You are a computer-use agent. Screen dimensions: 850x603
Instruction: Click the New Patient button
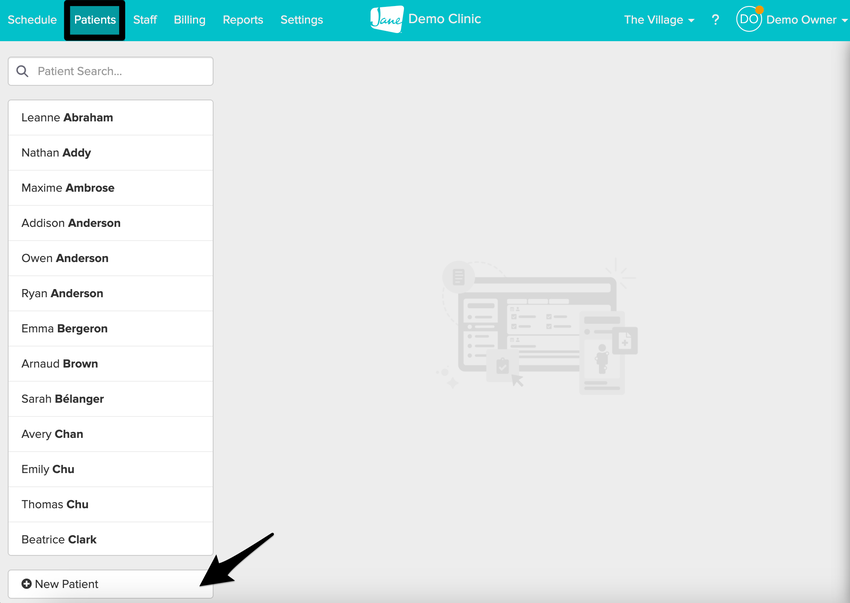111,584
